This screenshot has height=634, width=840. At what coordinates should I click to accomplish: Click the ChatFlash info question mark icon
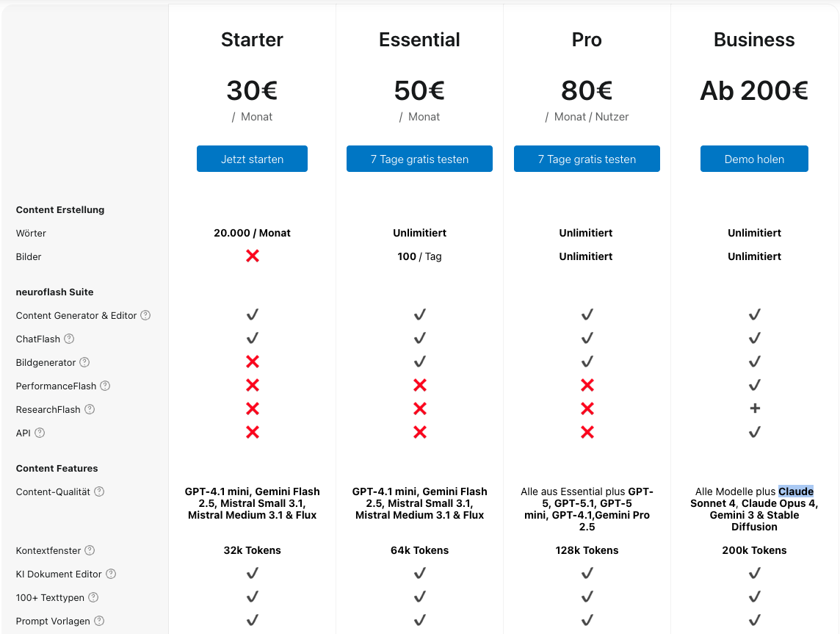[69, 339]
